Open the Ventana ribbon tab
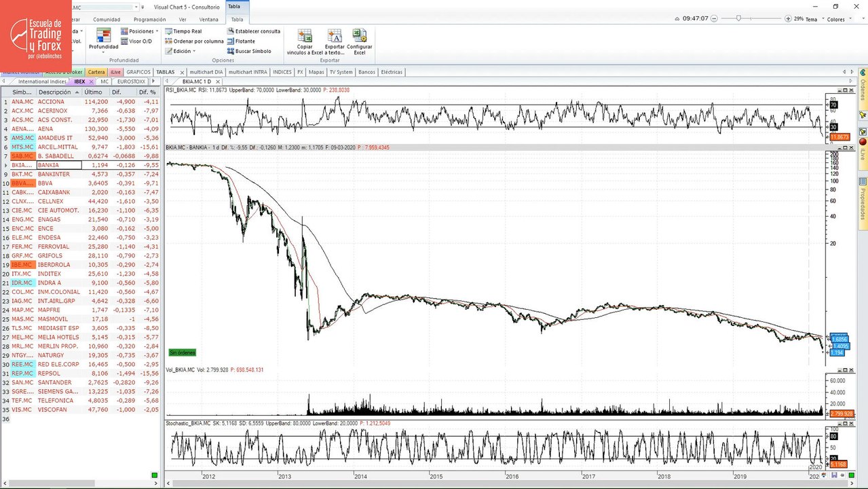Screen dimensions: 868x489 [x=209, y=19]
